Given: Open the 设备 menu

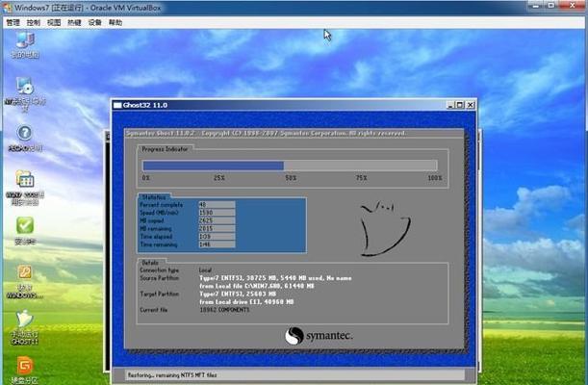Looking at the screenshot, I should tap(95, 22).
